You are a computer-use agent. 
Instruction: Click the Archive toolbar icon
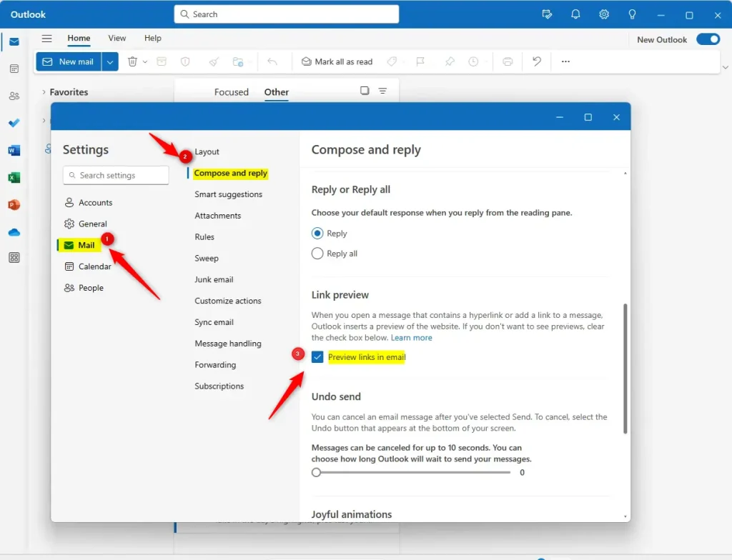pos(162,61)
